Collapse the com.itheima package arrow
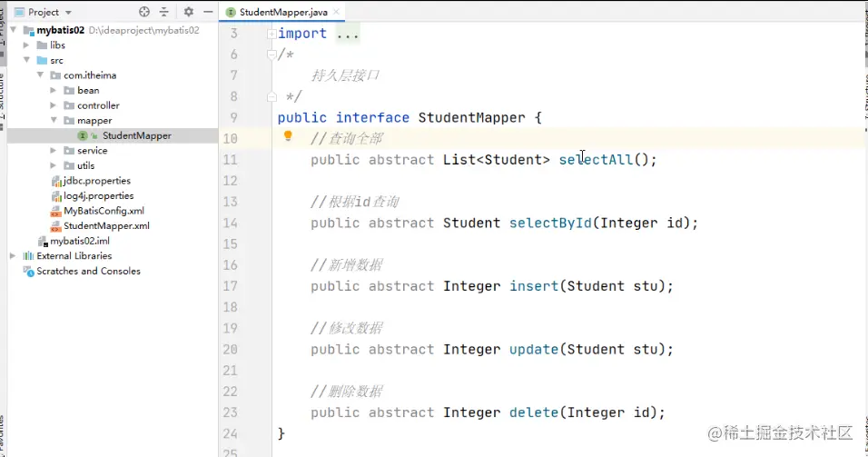The image size is (868, 457). coord(40,75)
